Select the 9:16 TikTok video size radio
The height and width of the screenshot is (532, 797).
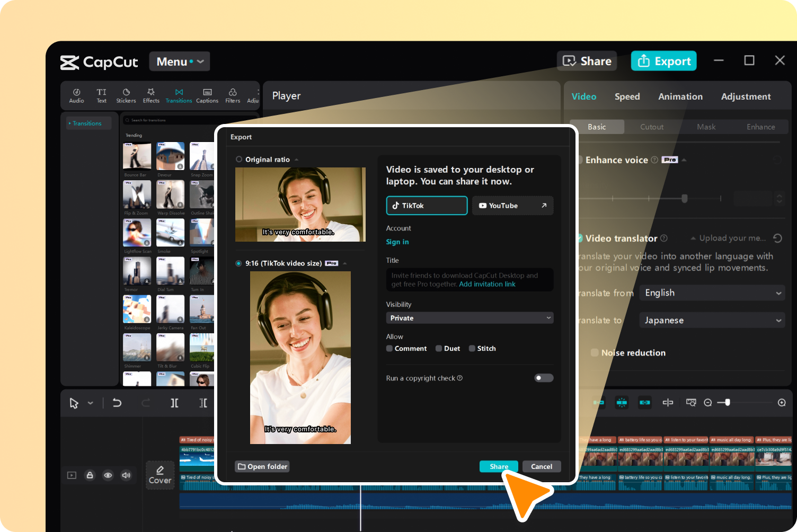239,263
